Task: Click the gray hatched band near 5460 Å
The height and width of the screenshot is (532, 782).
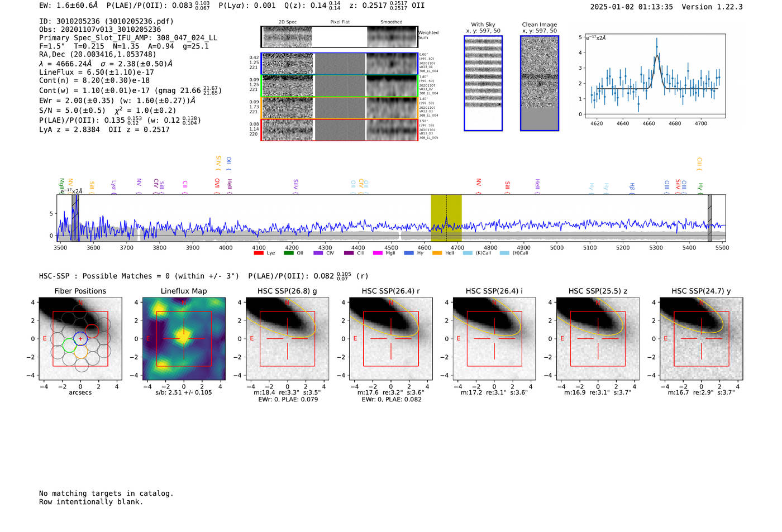Action: (709, 218)
